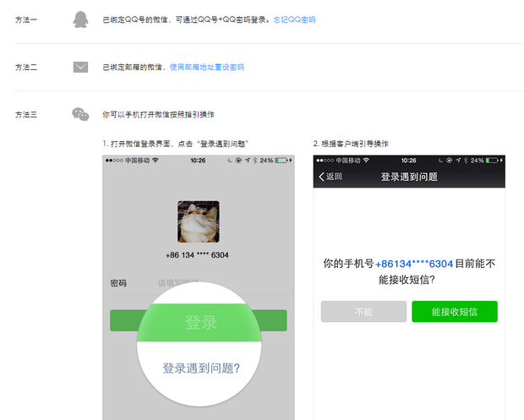This screenshot has width=524, height=420.
Task: Click the WeChat chat bubbles icon beside 方法三
Action: tap(80, 113)
